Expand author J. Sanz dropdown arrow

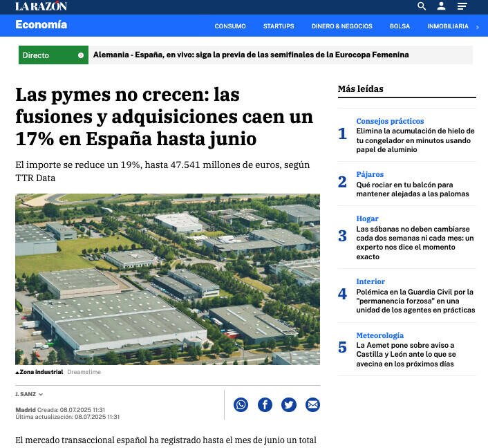pyautogui.click(x=41, y=395)
